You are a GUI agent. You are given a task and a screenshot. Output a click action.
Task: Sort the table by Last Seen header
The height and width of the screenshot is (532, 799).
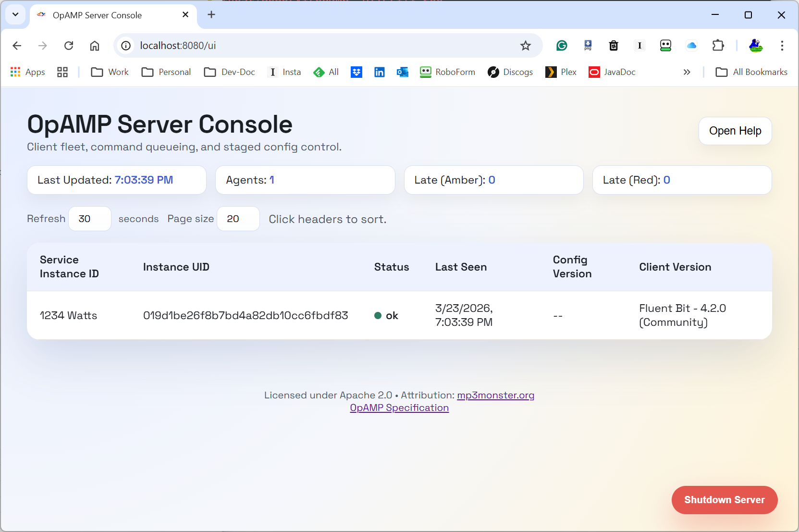coord(461,267)
